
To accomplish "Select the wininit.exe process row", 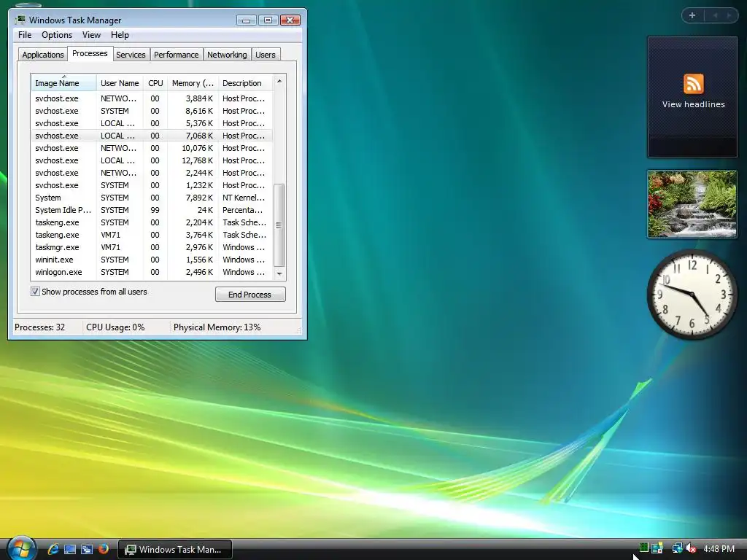I will [x=152, y=260].
